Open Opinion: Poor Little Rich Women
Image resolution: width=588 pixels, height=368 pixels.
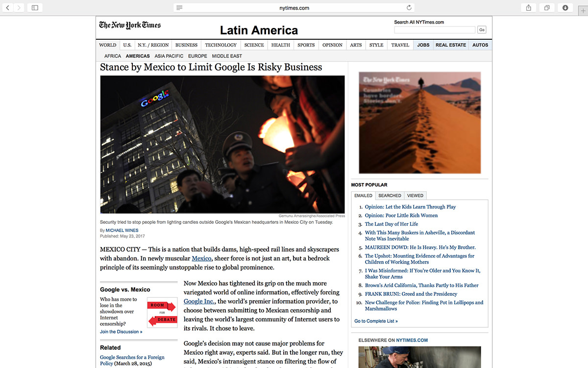401,215
